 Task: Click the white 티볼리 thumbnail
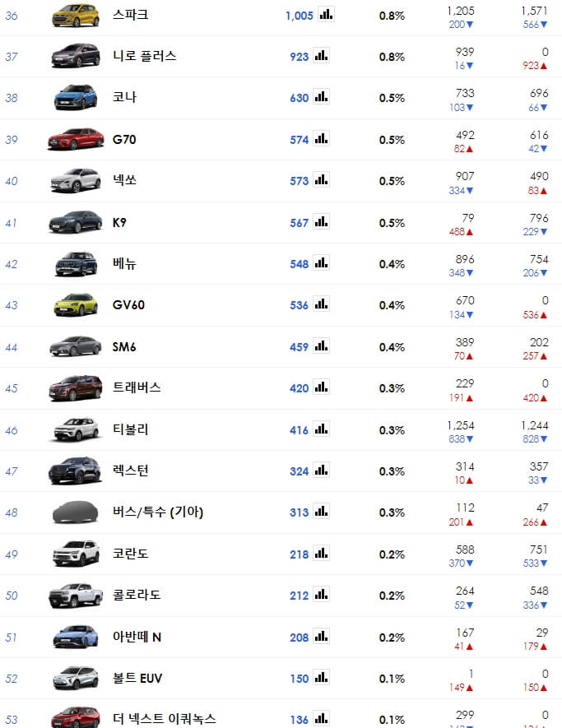coord(75,429)
